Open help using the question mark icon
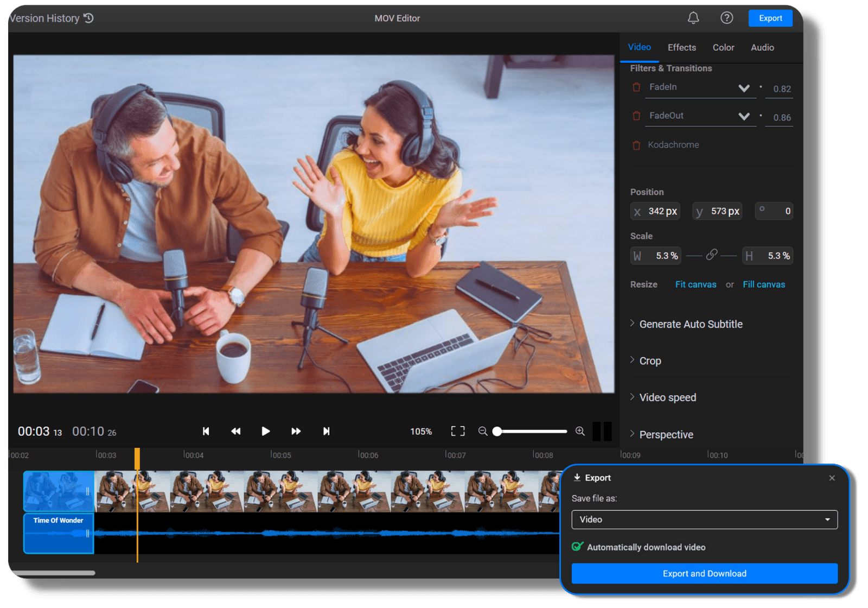The width and height of the screenshot is (868, 608). pyautogui.click(x=726, y=18)
